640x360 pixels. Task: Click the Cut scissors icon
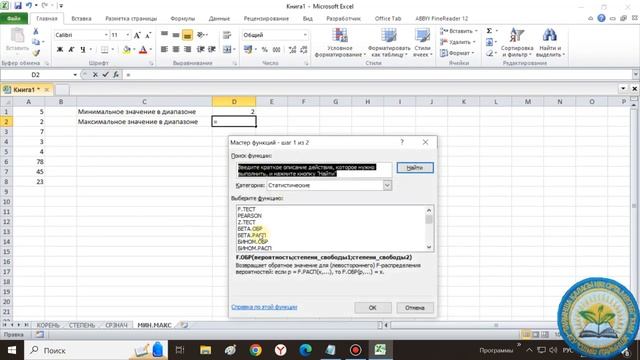pyautogui.click(x=36, y=31)
